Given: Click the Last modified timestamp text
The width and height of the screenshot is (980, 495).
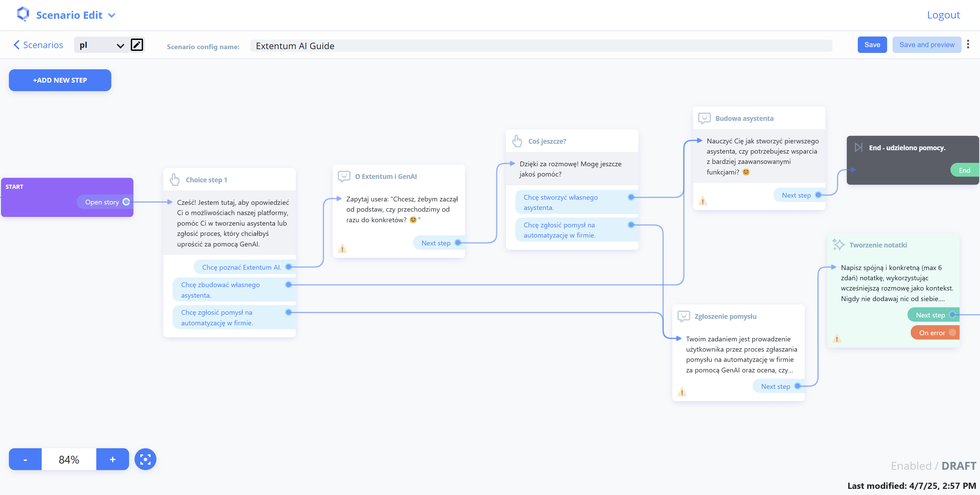Looking at the screenshot, I should 911,485.
